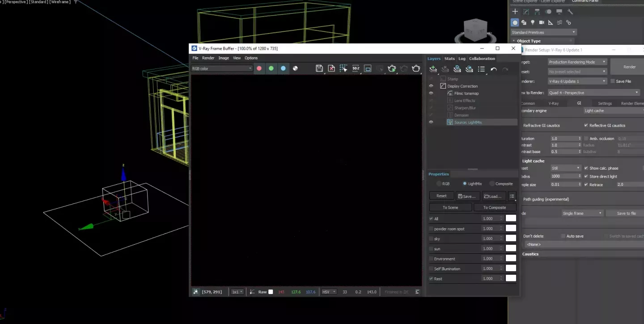Open the Image menu
644x324 pixels.
[224, 58]
